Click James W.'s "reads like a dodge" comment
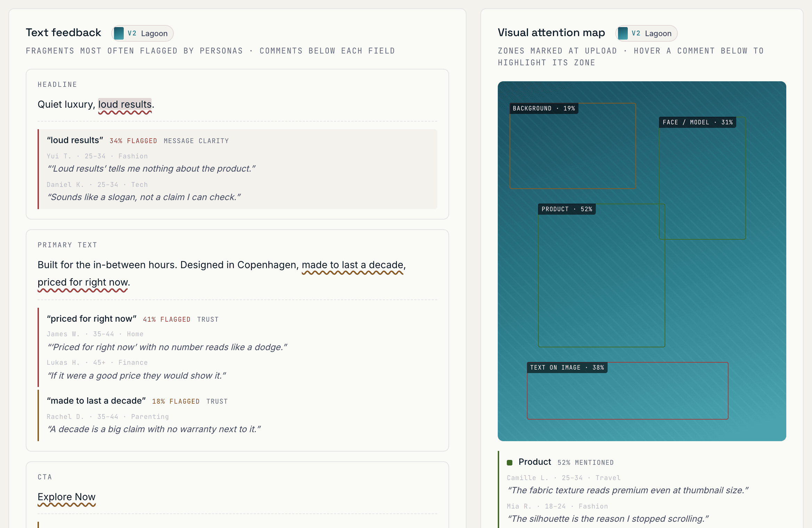The image size is (812, 528). (167, 347)
